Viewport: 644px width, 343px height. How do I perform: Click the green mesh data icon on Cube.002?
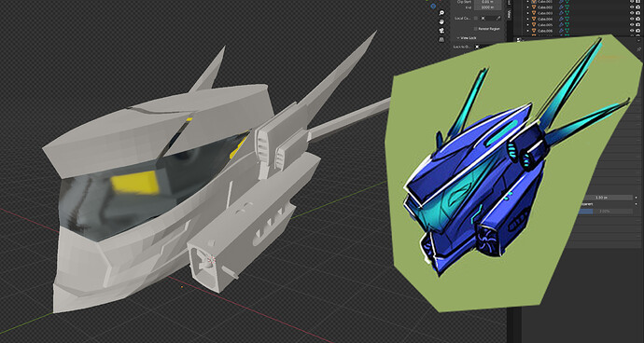pyautogui.click(x=567, y=7)
